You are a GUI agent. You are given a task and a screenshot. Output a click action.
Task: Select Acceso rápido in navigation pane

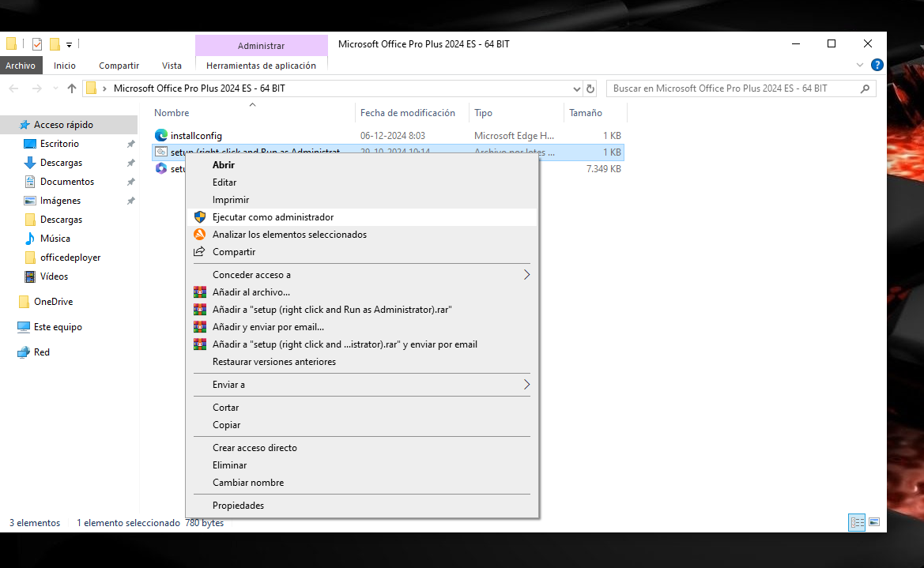(x=63, y=124)
